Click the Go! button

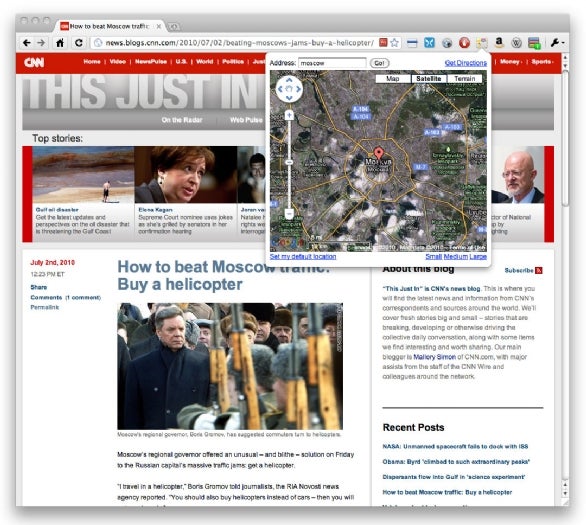[x=379, y=63]
